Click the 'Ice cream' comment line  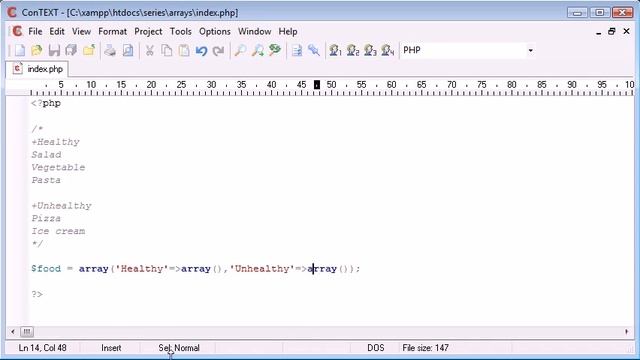click(58, 231)
